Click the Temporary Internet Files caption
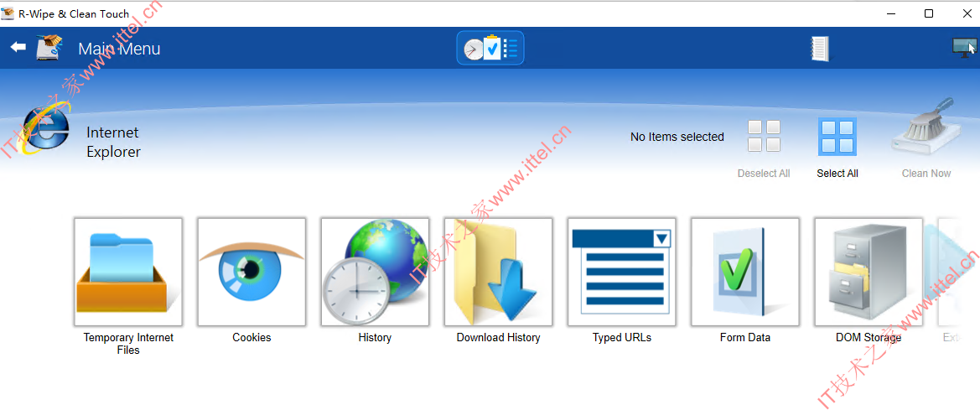 pyautogui.click(x=128, y=344)
